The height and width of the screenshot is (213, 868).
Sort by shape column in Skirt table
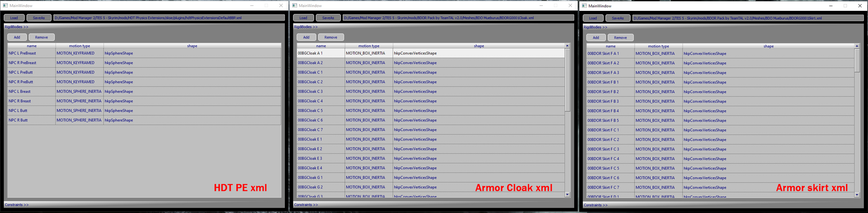click(x=769, y=46)
